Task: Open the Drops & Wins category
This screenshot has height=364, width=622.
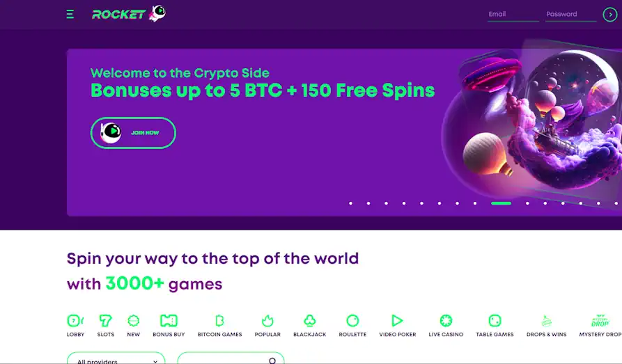Action: (x=546, y=326)
